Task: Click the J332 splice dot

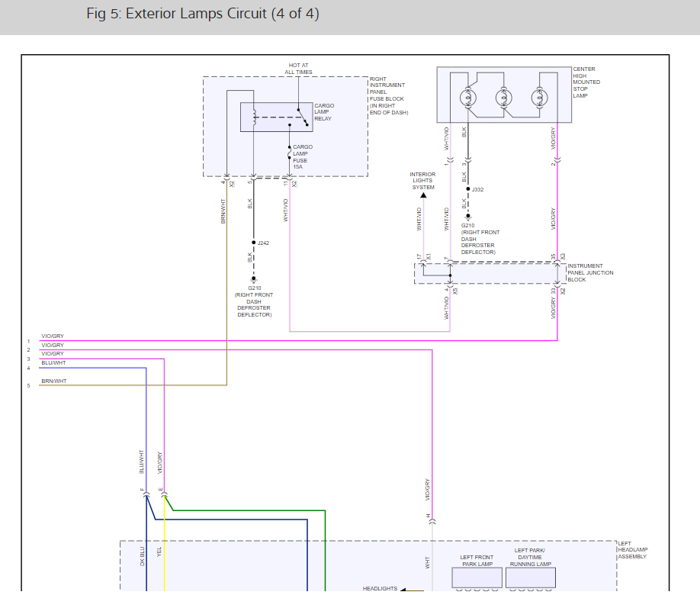Action: pos(468,189)
